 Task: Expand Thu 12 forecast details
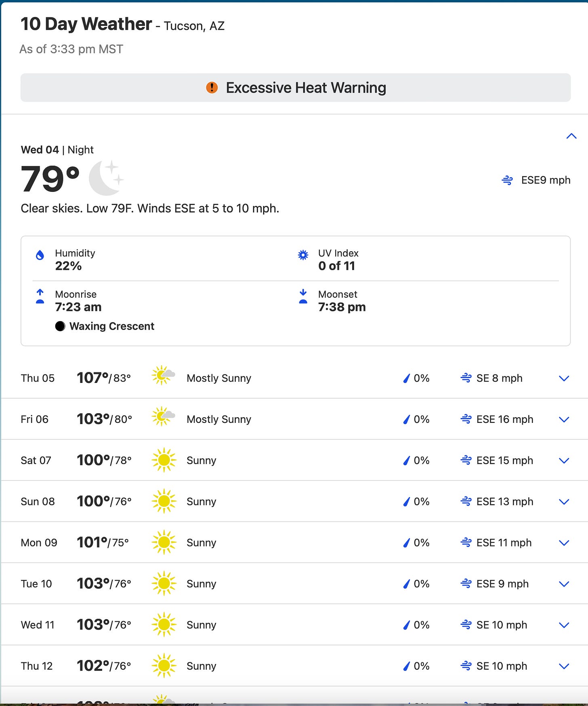click(564, 666)
